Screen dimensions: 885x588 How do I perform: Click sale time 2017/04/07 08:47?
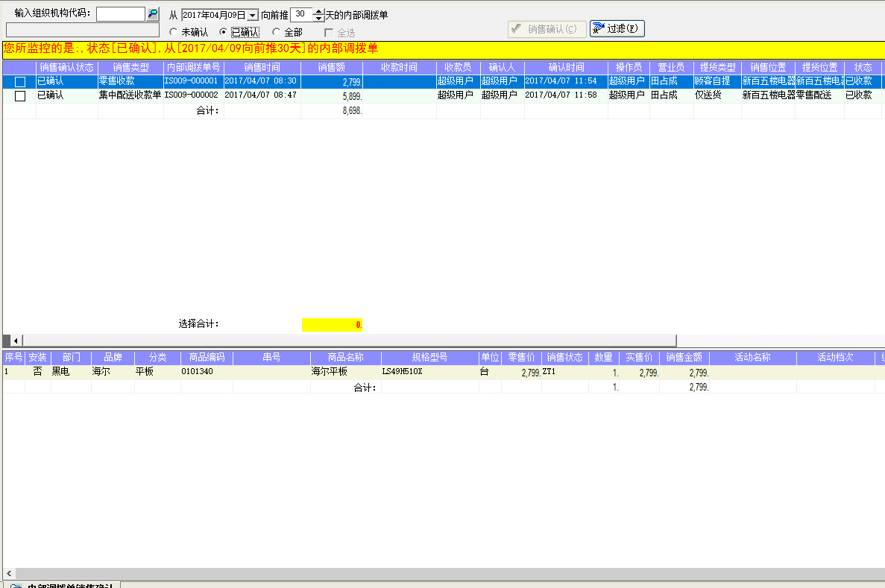coord(262,95)
